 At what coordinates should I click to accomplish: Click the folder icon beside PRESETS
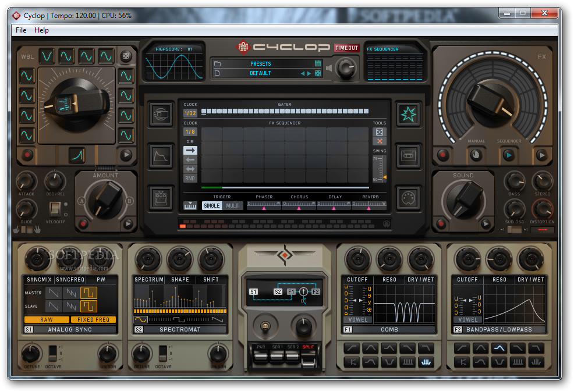218,63
